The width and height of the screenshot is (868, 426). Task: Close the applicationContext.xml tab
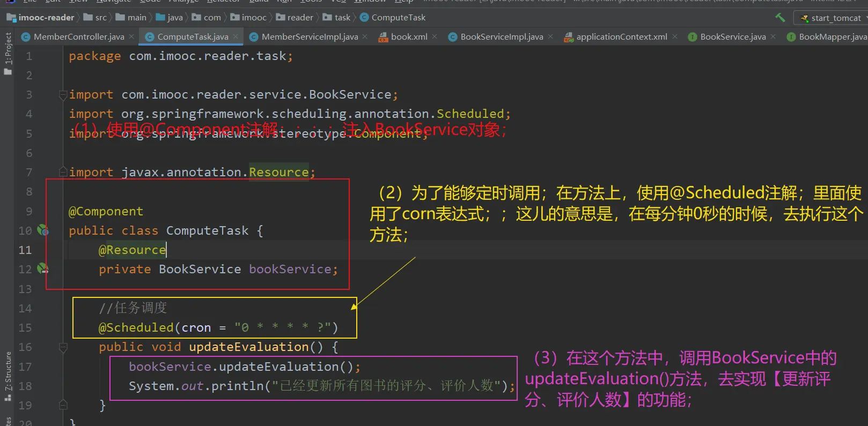click(674, 36)
